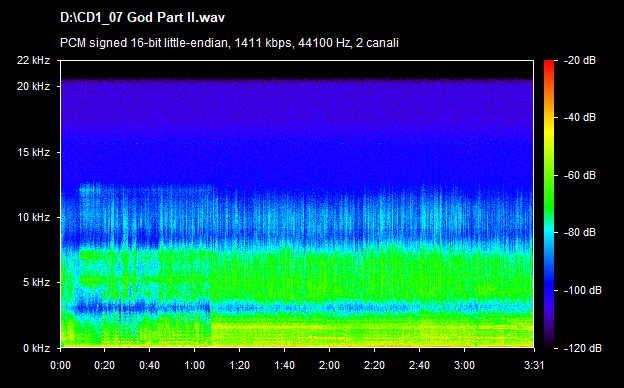Click the 0:00 time axis marker
The height and width of the screenshot is (388, 624).
click(60, 365)
